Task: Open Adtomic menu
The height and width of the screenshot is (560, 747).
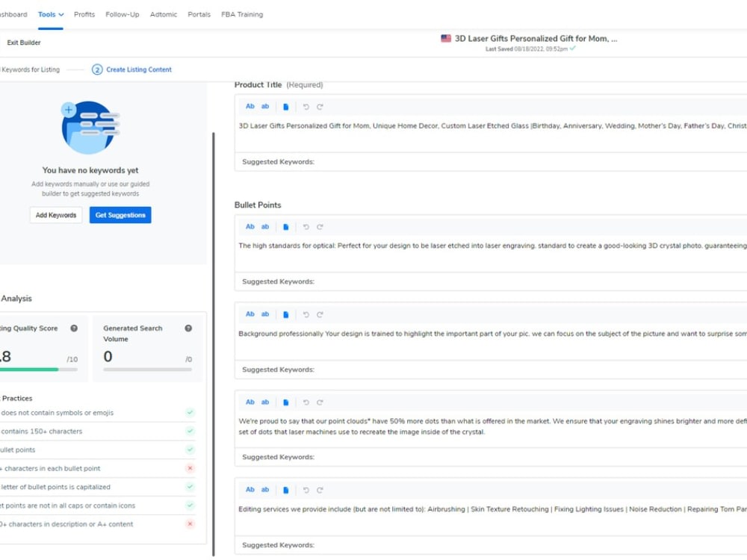Action: (164, 15)
